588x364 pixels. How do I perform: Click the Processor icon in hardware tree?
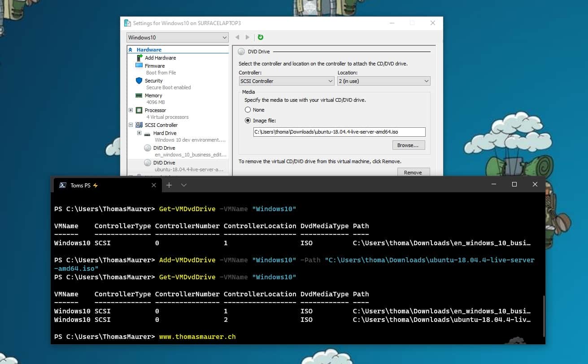[139, 110]
